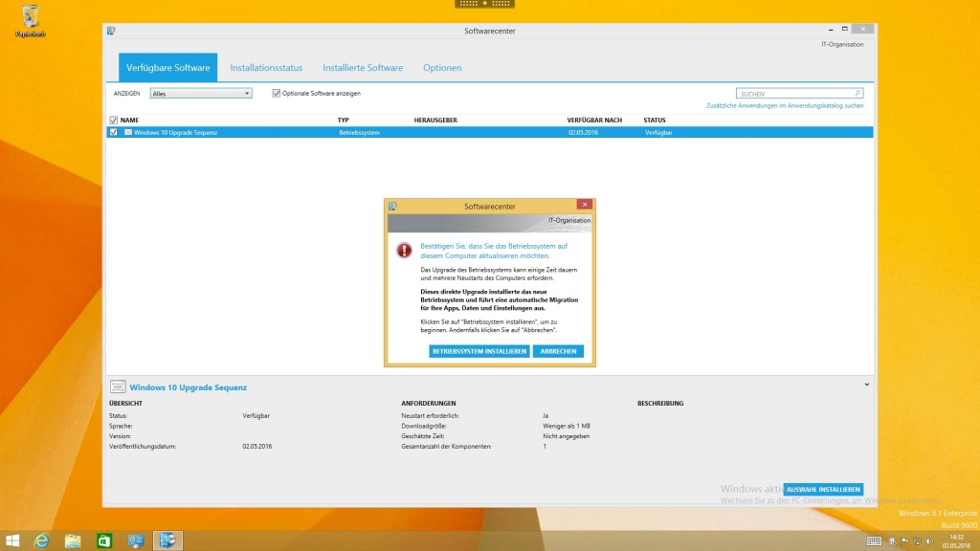This screenshot has width=980, height=551.
Task: Toggle the select-all checkbox beside NAME
Action: tap(113, 120)
